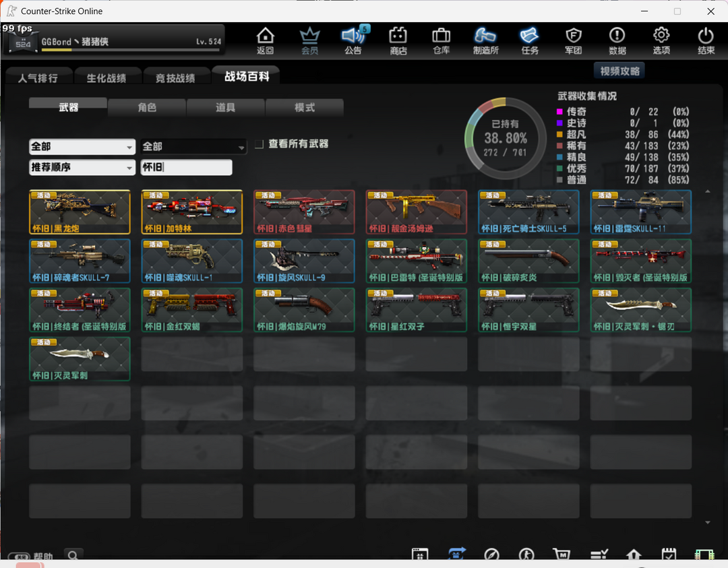Select the 怀旧|破碎炙炎 shotgun card
The image size is (728, 568).
point(529,261)
